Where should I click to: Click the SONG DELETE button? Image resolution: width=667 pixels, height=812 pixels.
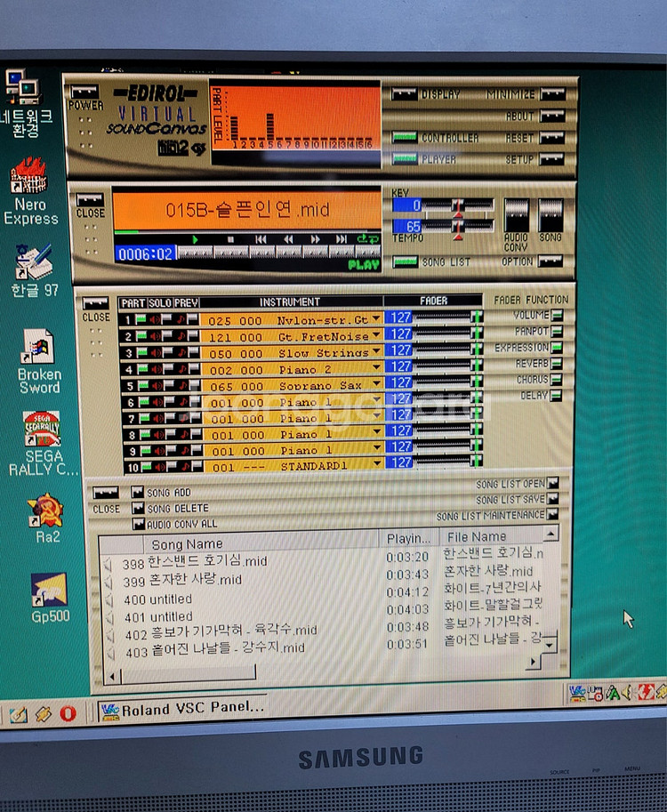[x=138, y=508]
